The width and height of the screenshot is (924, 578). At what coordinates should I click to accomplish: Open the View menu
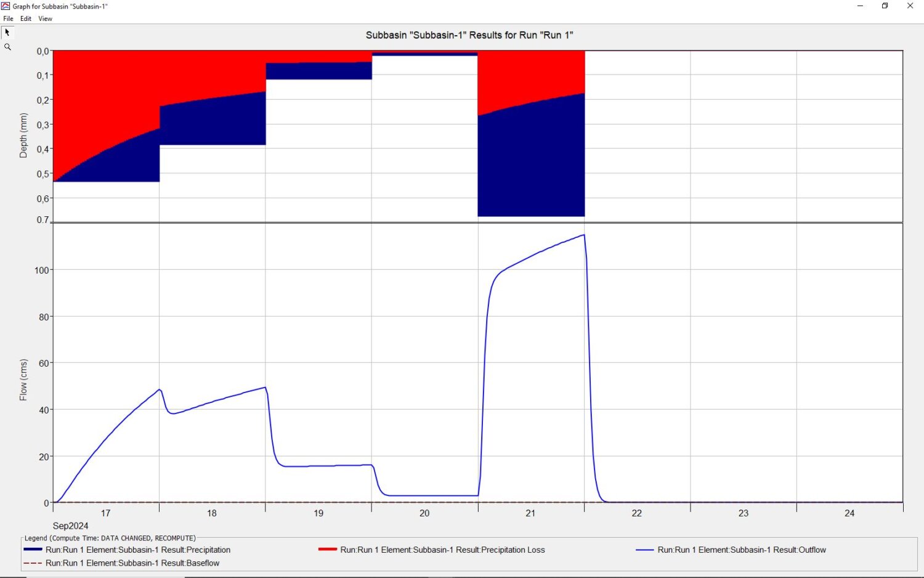tap(45, 18)
